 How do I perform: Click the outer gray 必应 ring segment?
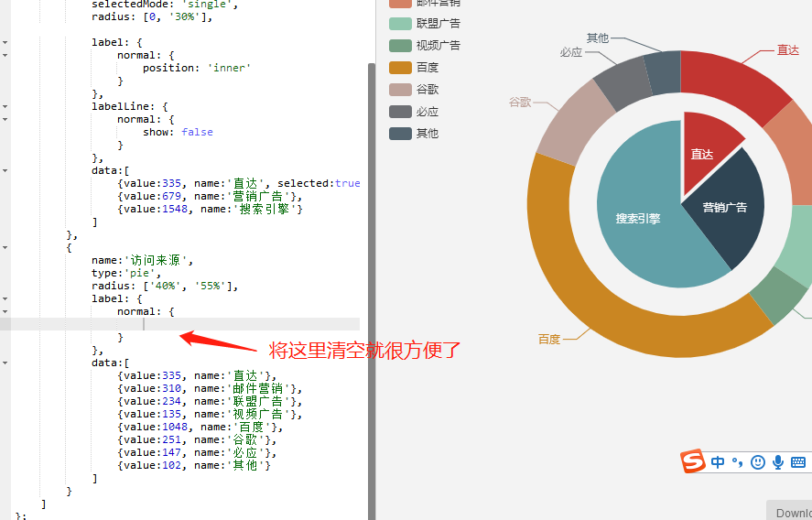coord(624,83)
